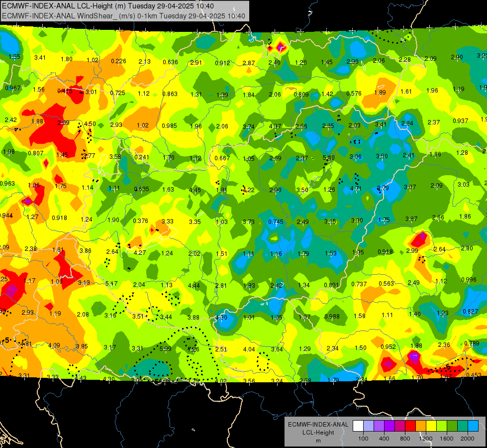Click the light lavender legend swatch
Screen dimensions: 487x448
(369, 426)
